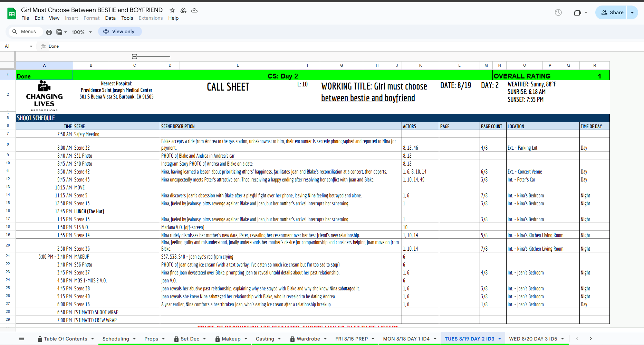Open the Name Box dropdown arrow
This screenshot has height=345, width=644.
click(31, 46)
